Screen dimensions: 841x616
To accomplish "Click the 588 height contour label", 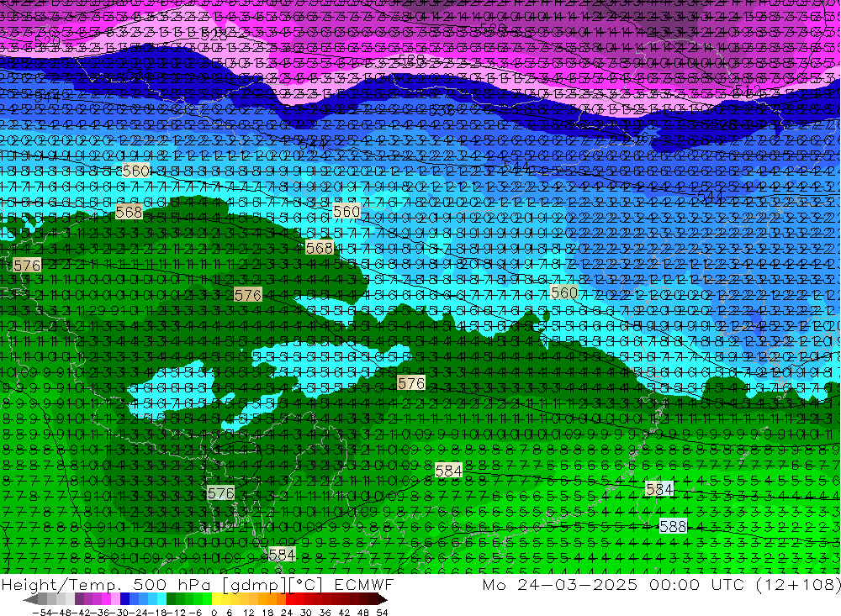I will tap(673, 526).
